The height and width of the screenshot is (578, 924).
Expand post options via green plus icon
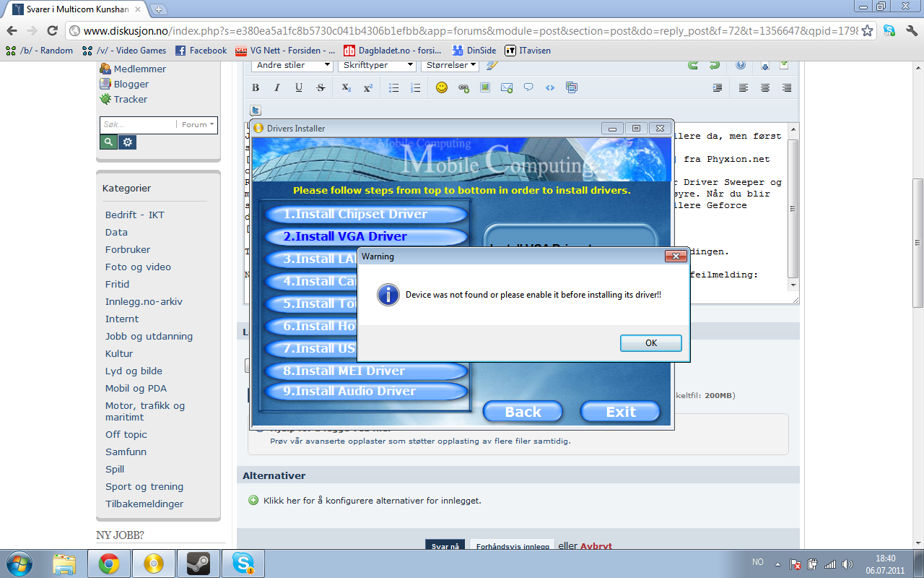[x=253, y=500]
